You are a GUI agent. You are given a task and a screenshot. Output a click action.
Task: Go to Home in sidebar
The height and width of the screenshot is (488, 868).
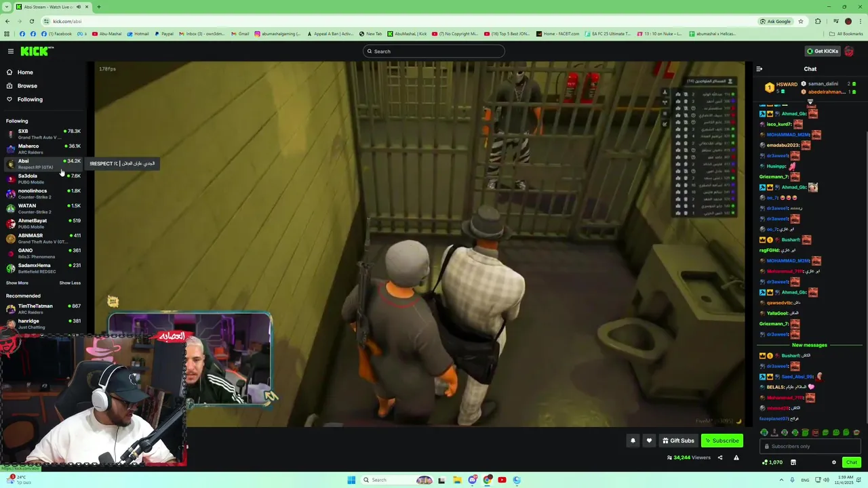tap(25, 73)
